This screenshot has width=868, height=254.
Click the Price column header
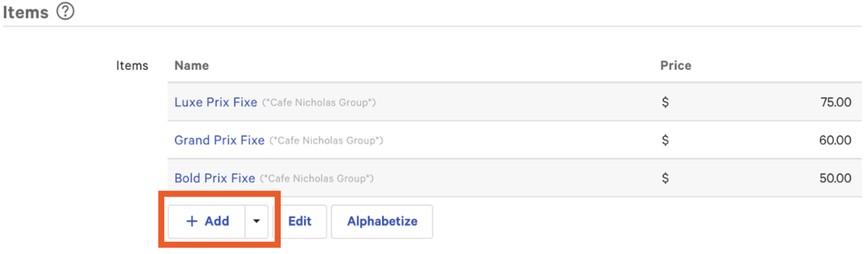click(x=676, y=66)
